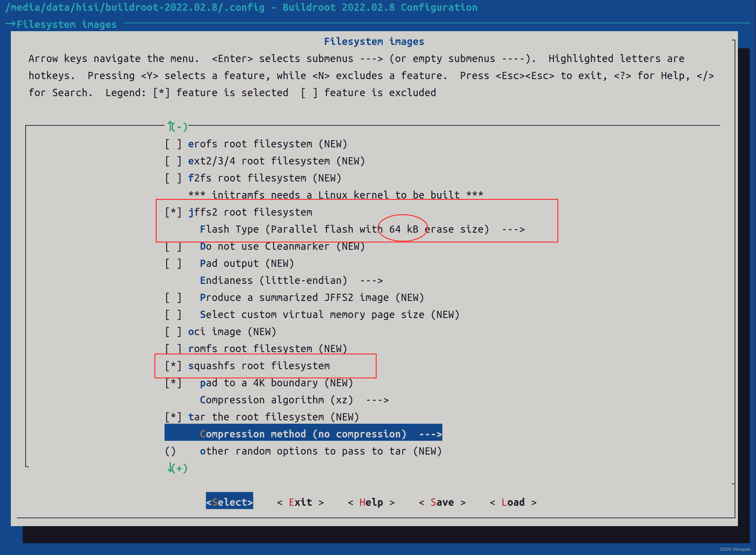Toggle jffs2 root filesystem checkbox
Viewport: 756px width, 555px height.
pos(173,212)
